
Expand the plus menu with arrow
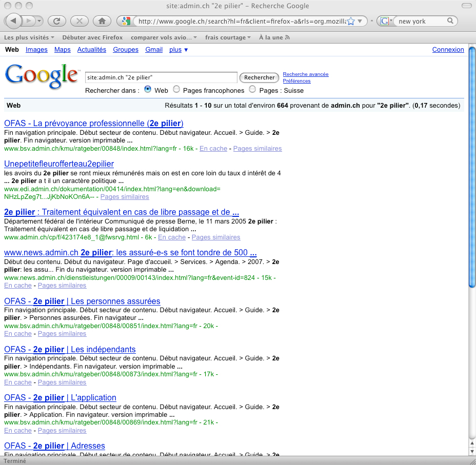coord(179,49)
